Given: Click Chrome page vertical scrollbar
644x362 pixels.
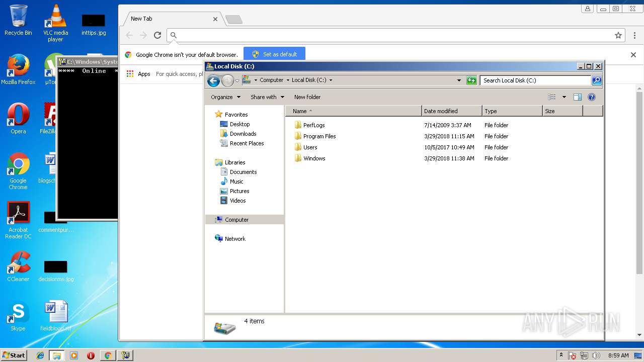Looking at the screenshot, I should (x=639, y=184).
